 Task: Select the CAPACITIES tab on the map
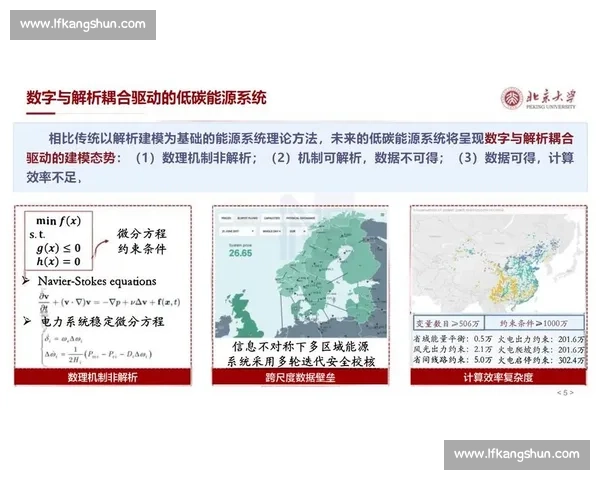click(x=272, y=218)
